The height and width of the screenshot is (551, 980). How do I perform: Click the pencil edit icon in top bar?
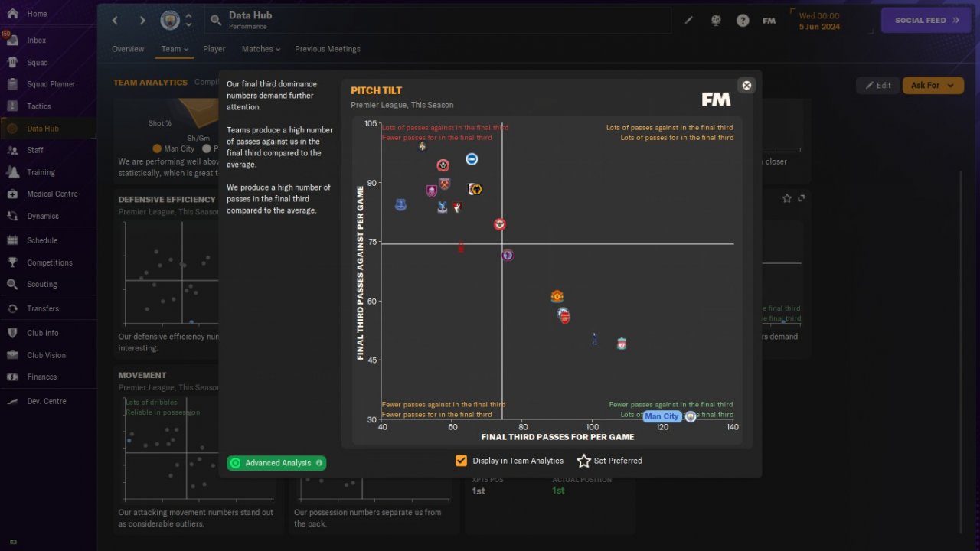[688, 21]
